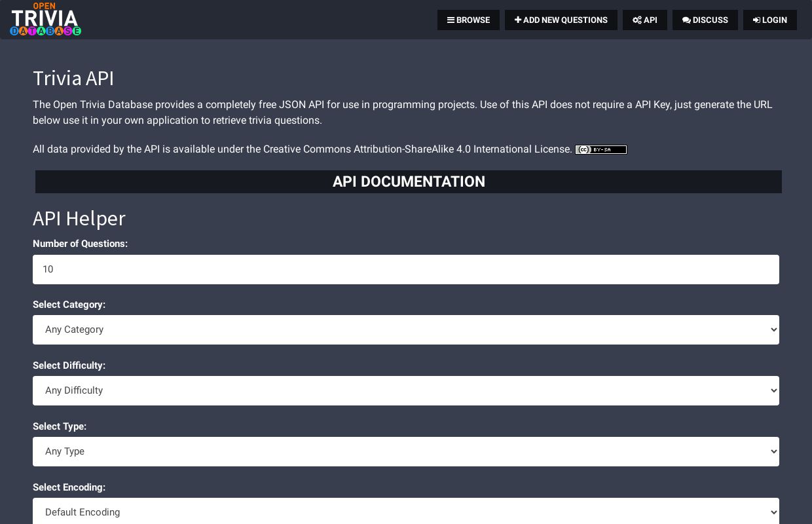Viewport: 812px width, 524px height.
Task: Open the Creative Commons BY-SA license badge
Action: 601,149
